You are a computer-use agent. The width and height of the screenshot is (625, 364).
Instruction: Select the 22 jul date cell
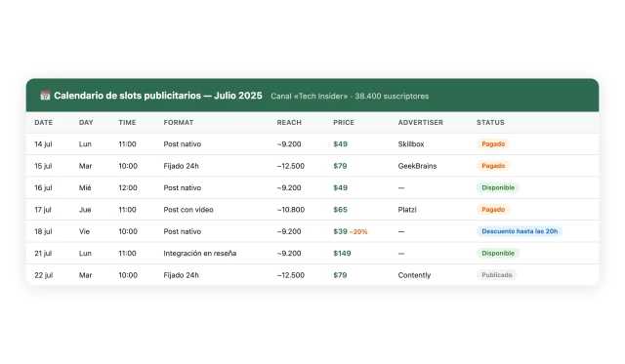43,275
